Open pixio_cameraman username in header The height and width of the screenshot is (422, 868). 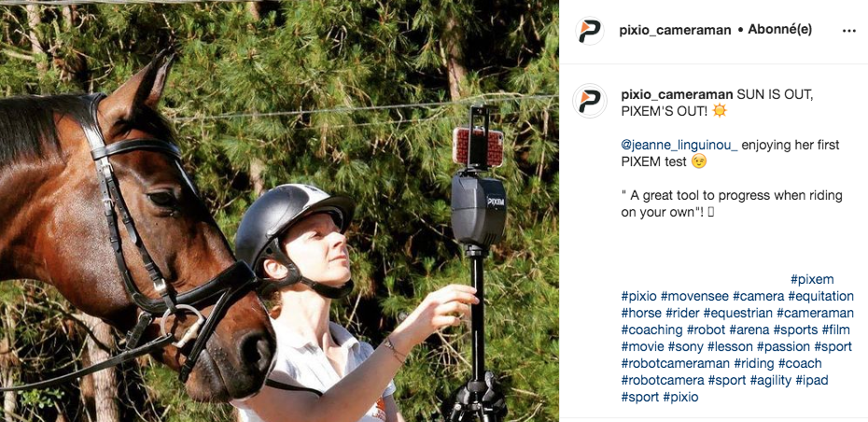click(675, 31)
